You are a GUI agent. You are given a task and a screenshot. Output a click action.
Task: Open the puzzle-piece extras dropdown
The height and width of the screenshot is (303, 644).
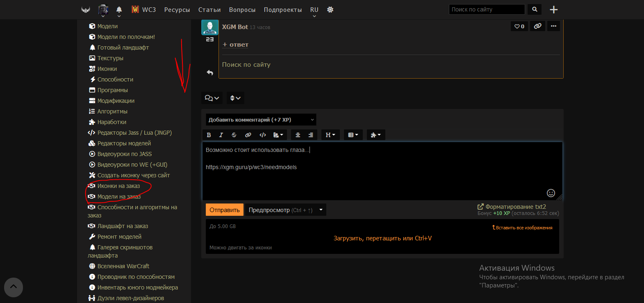pos(376,135)
